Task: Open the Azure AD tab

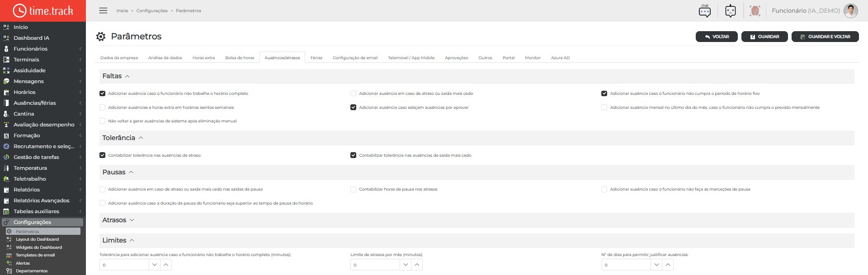Action: click(560, 58)
